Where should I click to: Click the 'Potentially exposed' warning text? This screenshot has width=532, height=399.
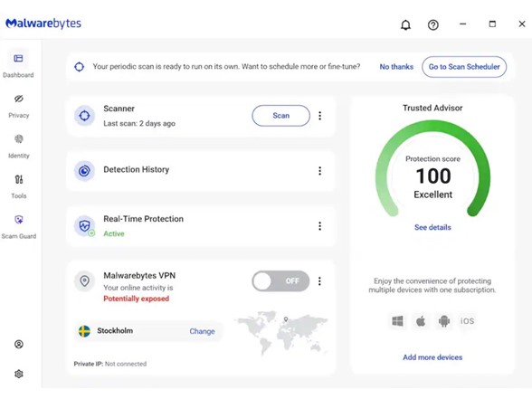[136, 299]
